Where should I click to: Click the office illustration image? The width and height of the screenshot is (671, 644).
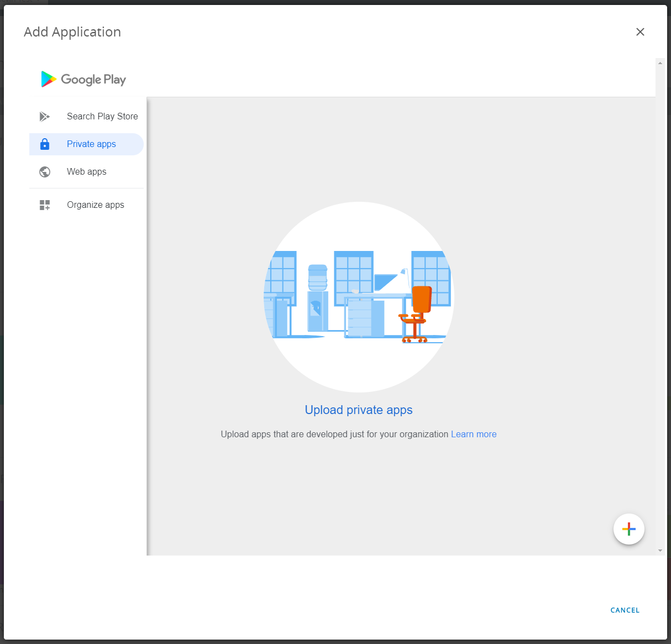pyautogui.click(x=359, y=297)
